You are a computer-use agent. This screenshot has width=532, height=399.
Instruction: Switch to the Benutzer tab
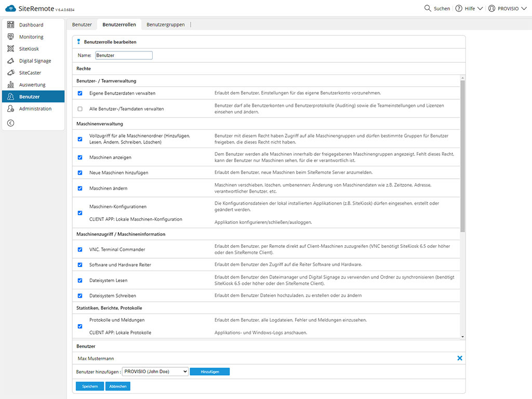[82, 24]
